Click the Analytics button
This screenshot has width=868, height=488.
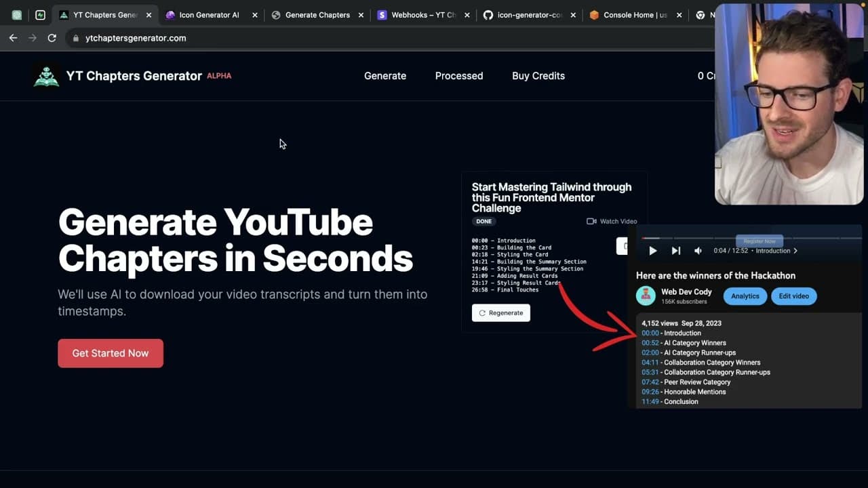coord(745,296)
